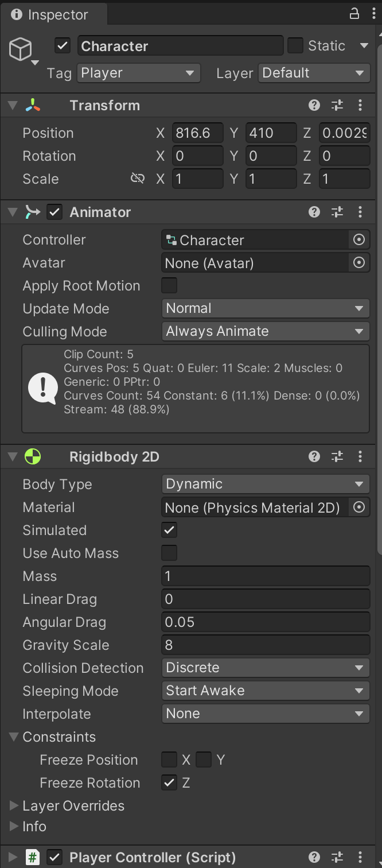Open Rigidbody 2D help reference
This screenshot has height=868, width=382.
pos(314,456)
